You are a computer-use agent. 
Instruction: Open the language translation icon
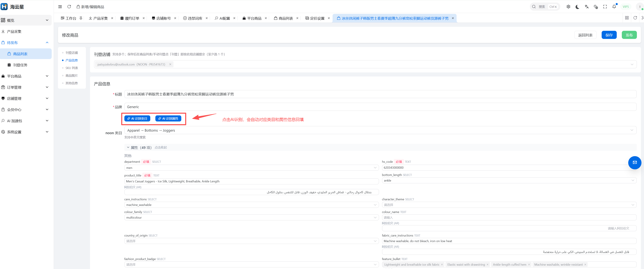[587, 7]
